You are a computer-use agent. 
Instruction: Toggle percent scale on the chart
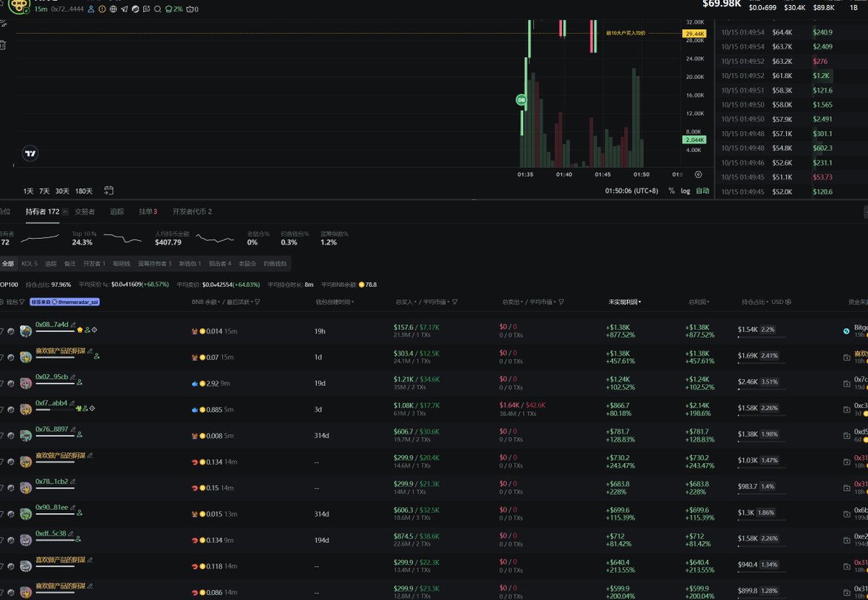(671, 191)
